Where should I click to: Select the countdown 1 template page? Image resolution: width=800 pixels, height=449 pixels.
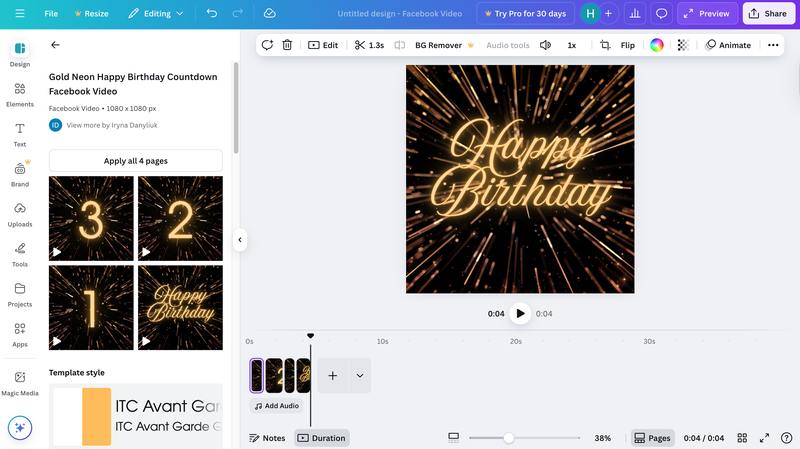pyautogui.click(x=91, y=308)
